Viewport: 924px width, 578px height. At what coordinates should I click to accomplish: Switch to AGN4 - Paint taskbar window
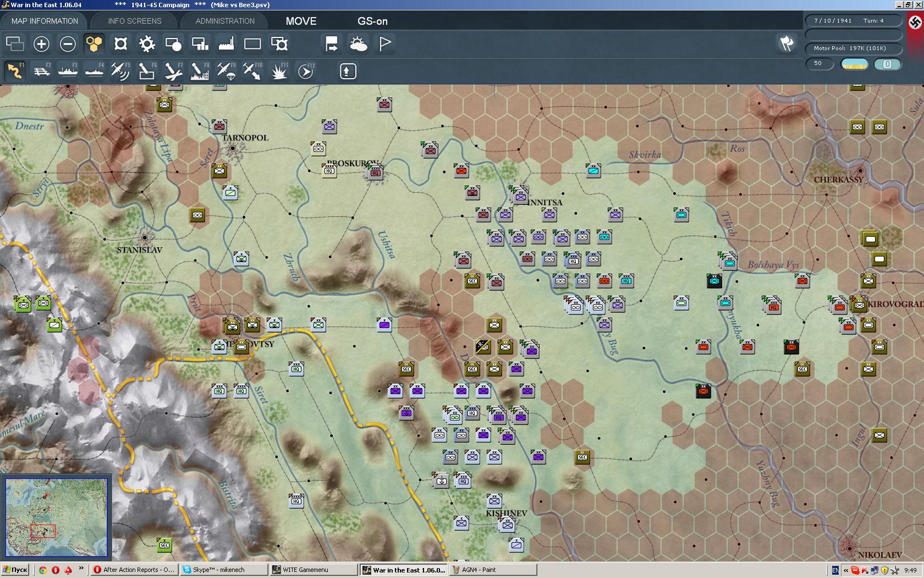tap(493, 570)
